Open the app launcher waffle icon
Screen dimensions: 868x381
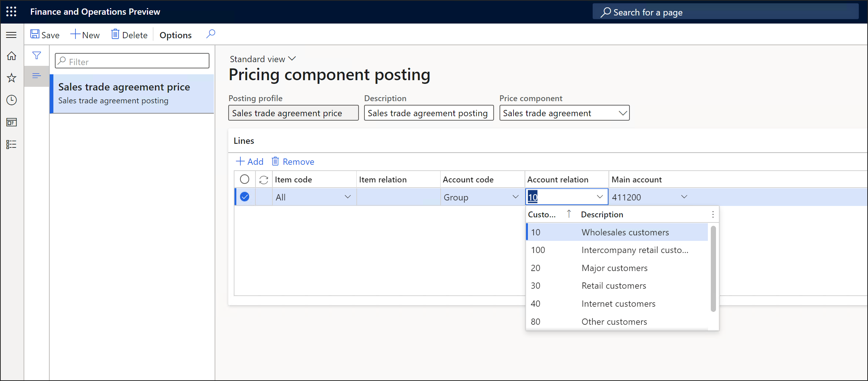point(11,12)
